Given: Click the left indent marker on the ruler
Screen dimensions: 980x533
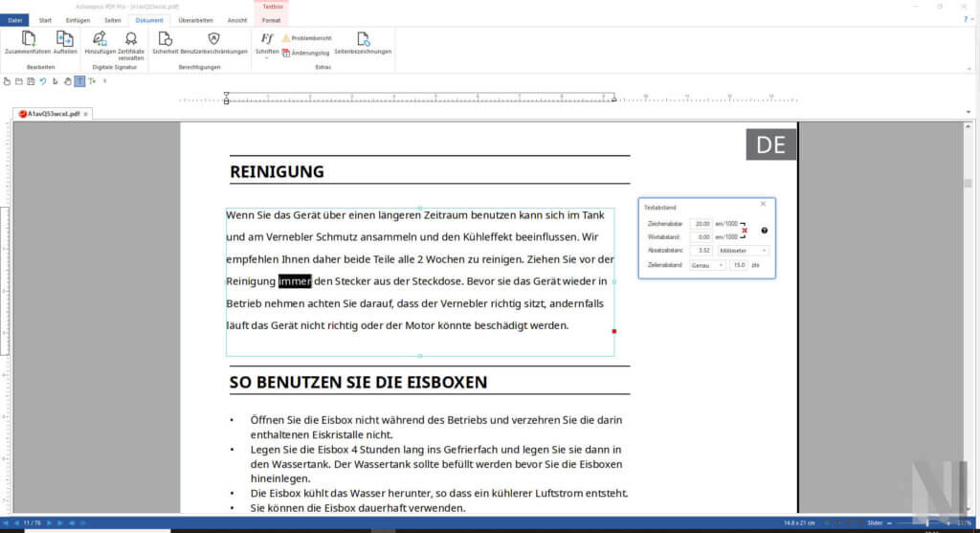Looking at the screenshot, I should [x=226, y=99].
